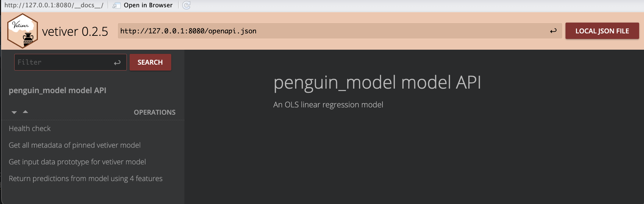Click the OPERATIONS section label
The height and width of the screenshot is (204, 644).
(155, 112)
